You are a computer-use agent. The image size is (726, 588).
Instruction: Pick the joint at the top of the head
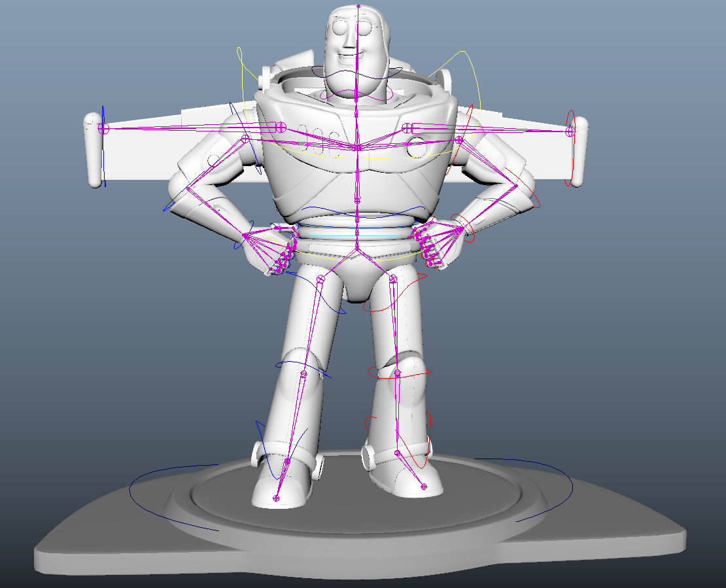(358, 6)
